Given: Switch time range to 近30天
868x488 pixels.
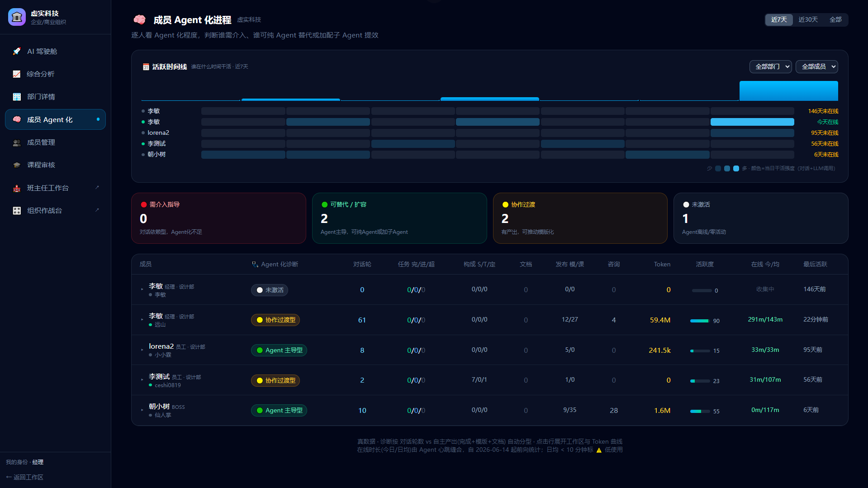Looking at the screenshot, I should (808, 19).
